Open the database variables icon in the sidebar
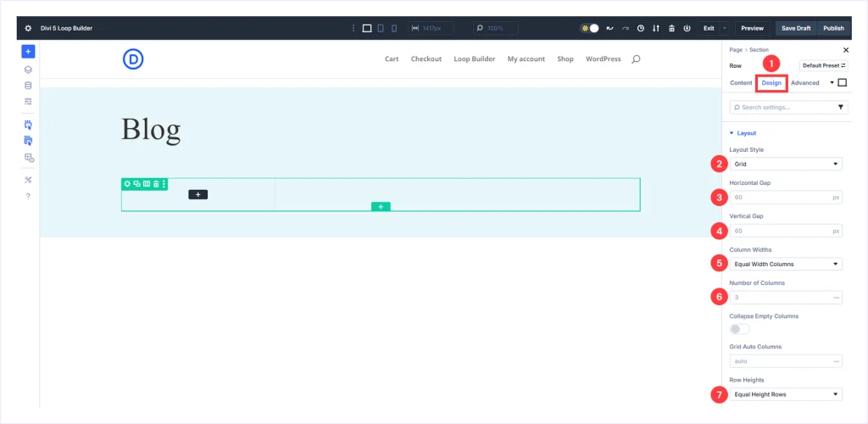This screenshot has width=868, height=424. click(x=28, y=86)
